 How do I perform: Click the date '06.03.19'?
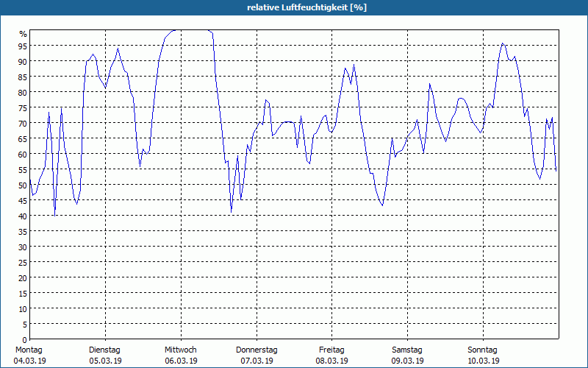pos(181,361)
